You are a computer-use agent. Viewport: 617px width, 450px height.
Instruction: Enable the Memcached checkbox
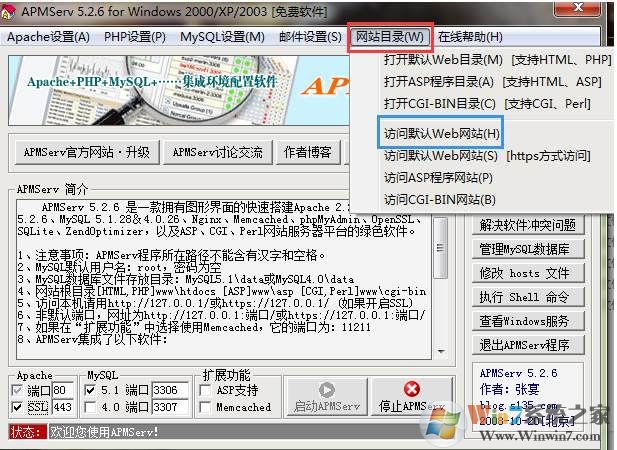205,407
